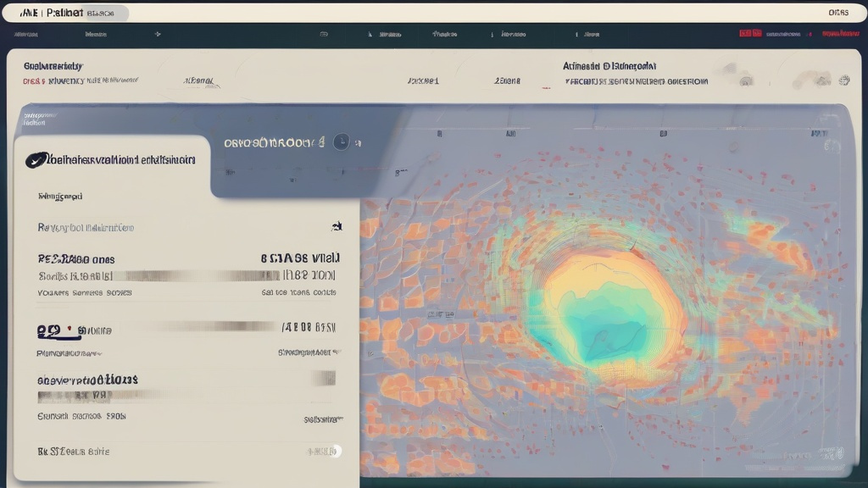The height and width of the screenshot is (488, 868).
Task: Toggle the switch in the bottom panel row
Action: tap(335, 451)
